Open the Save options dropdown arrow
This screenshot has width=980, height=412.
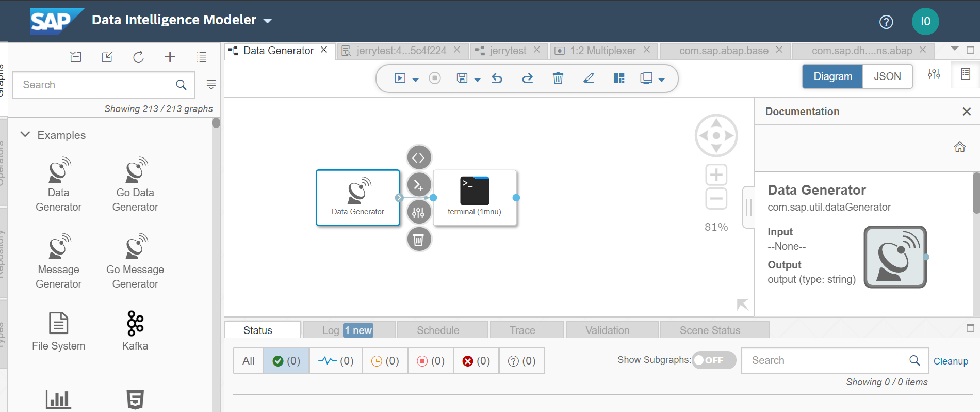(478, 80)
